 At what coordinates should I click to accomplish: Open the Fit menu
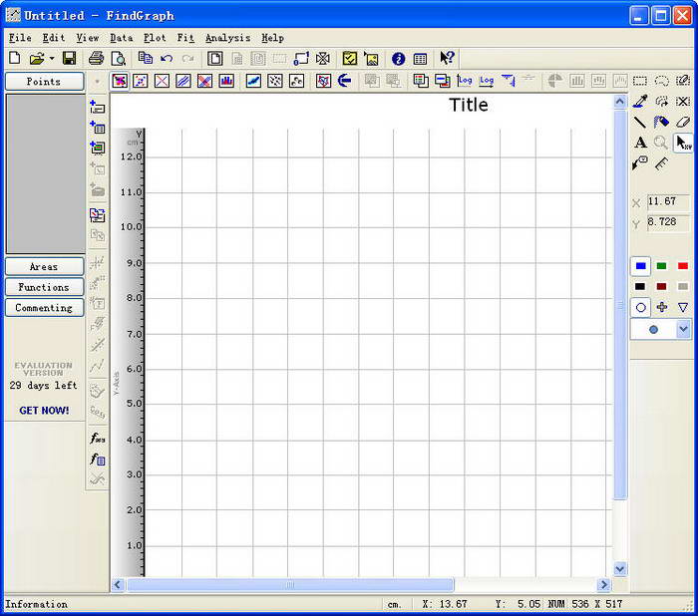(185, 38)
